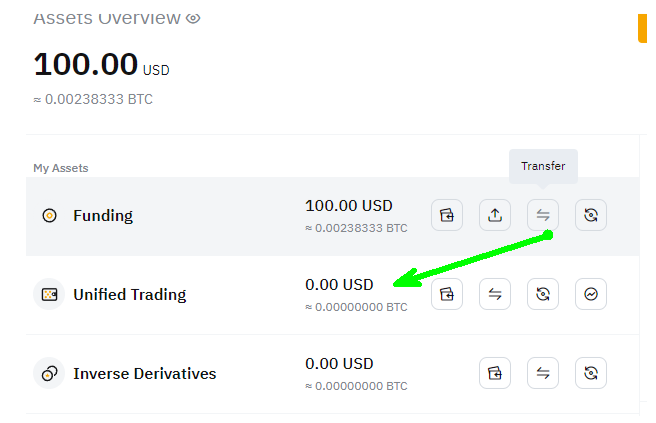Open Transfer from the Funding row
Image resolution: width=656 pixels, height=423 pixels.
[x=543, y=215]
